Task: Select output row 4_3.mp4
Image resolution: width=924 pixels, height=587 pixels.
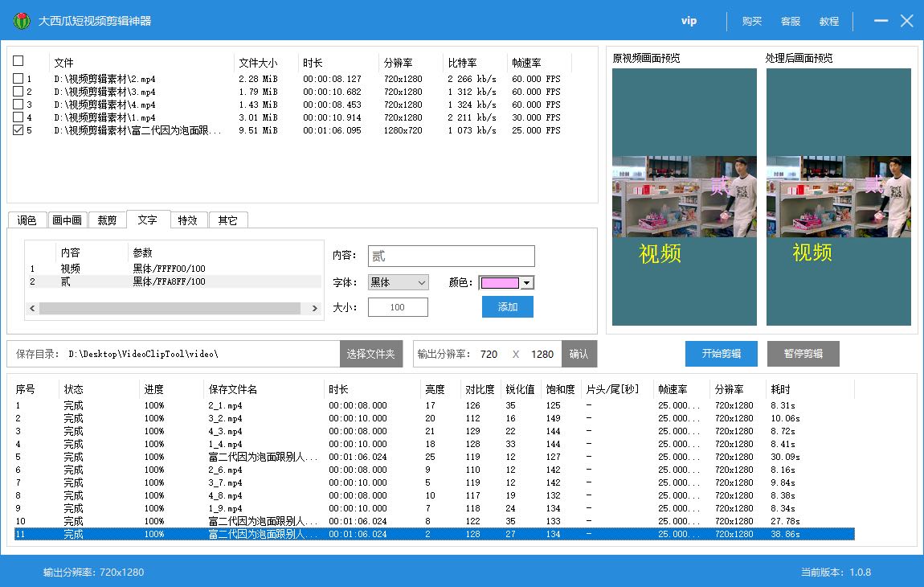Action: (435, 431)
